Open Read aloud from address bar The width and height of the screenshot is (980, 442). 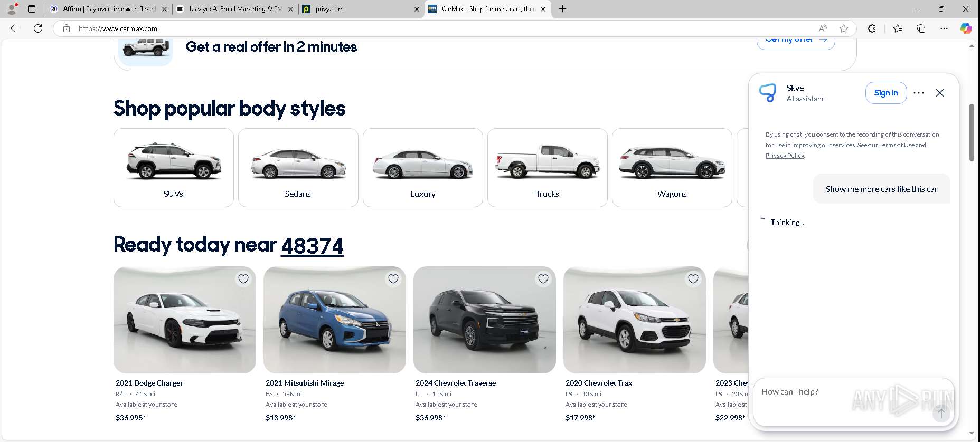823,28
